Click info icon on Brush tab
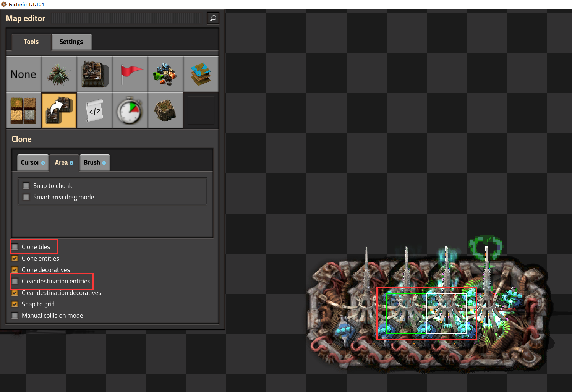The width and height of the screenshot is (572, 392). coord(104,163)
